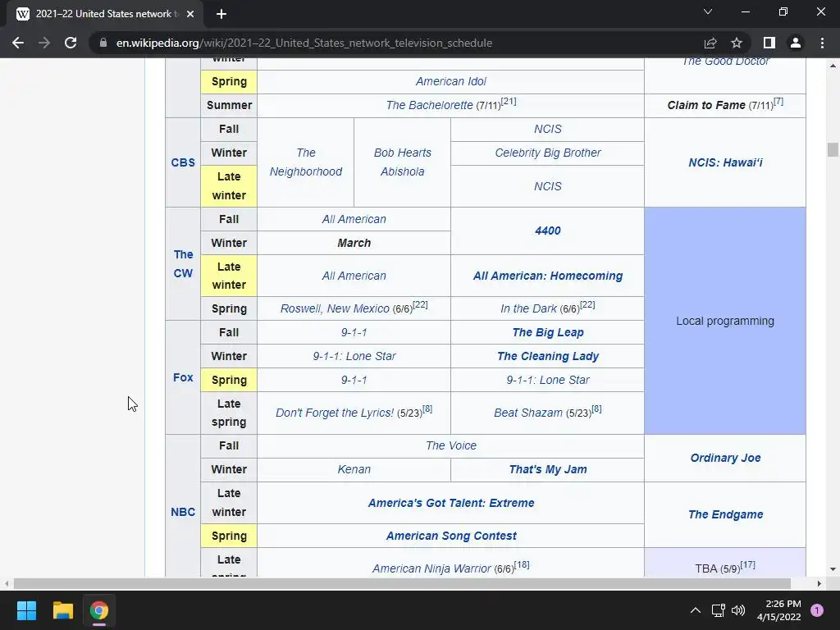Screen dimensions: 840x630
Task: Open the American Idol link
Action: (450, 81)
